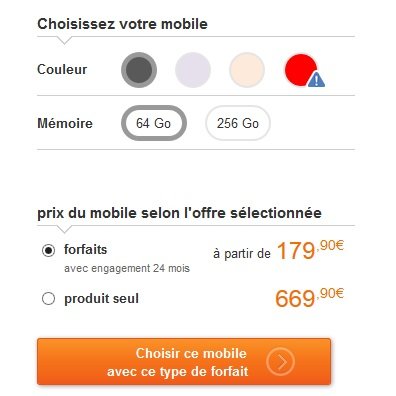Click the 179,90€ price
The width and height of the screenshot is (396, 396).
(310, 250)
